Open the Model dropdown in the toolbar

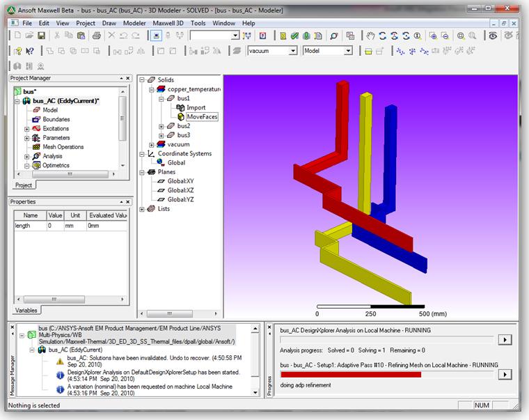click(348, 51)
